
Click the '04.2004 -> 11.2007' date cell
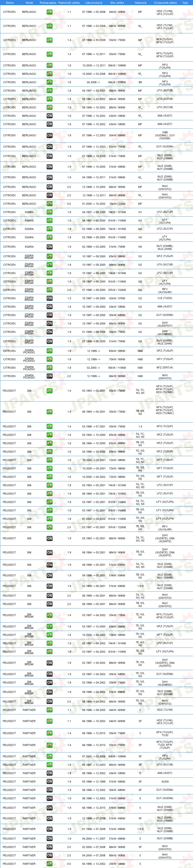(x=94, y=839)
